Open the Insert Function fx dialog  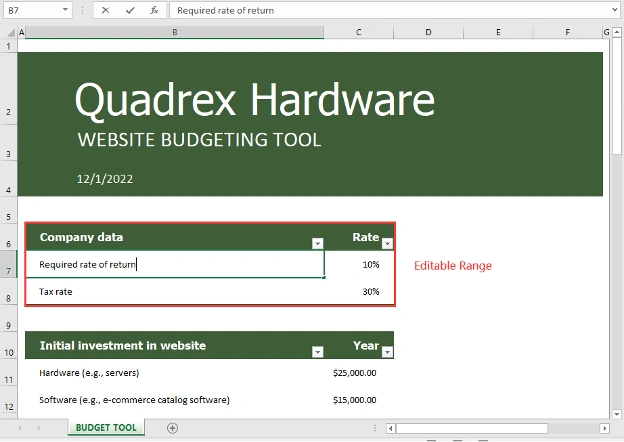154,10
